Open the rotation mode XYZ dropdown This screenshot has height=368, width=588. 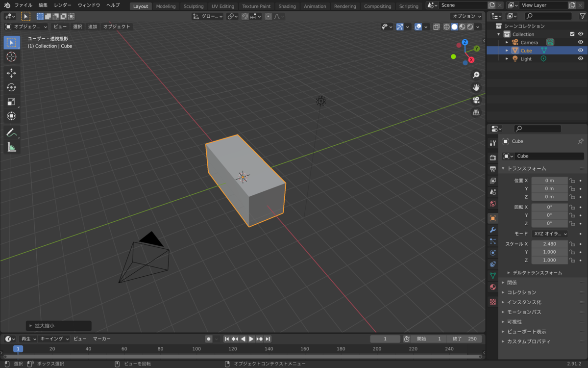(x=550, y=234)
